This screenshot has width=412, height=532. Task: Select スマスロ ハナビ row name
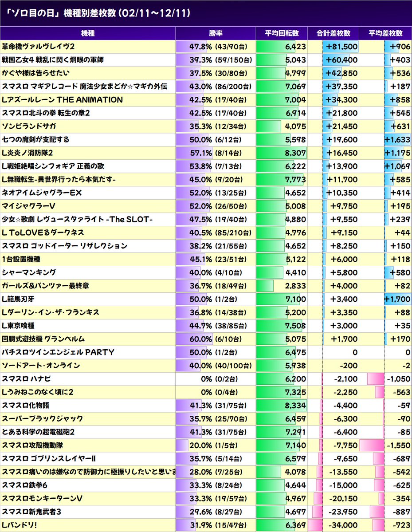pyautogui.click(x=26, y=378)
